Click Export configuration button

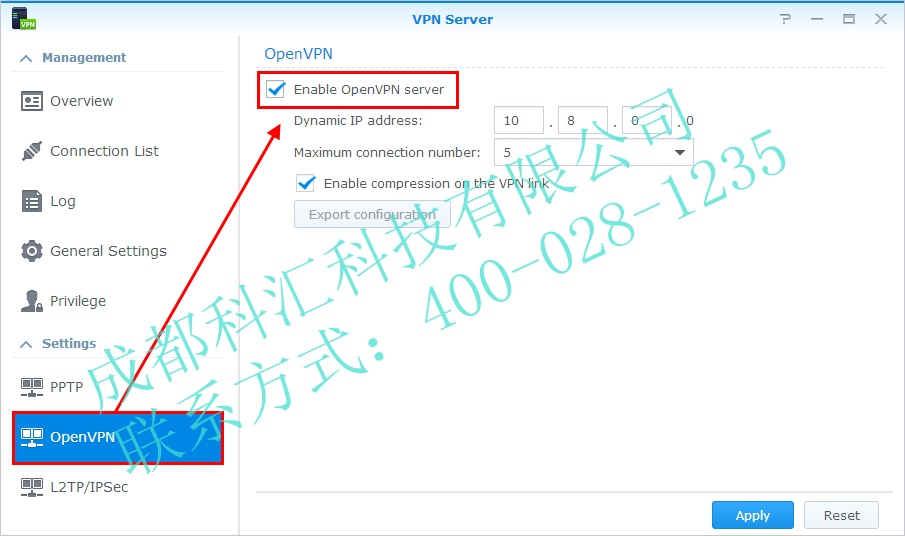point(372,214)
